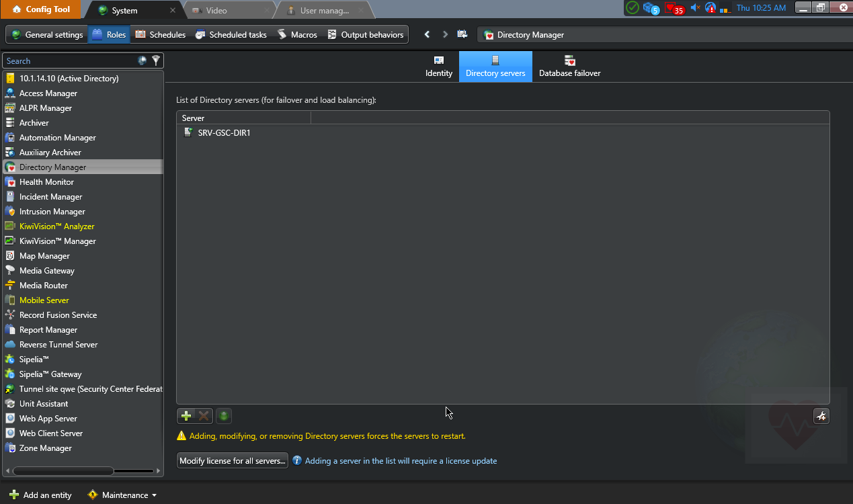Switch to the Identity tab
The width and height of the screenshot is (853, 504).
pos(439,67)
